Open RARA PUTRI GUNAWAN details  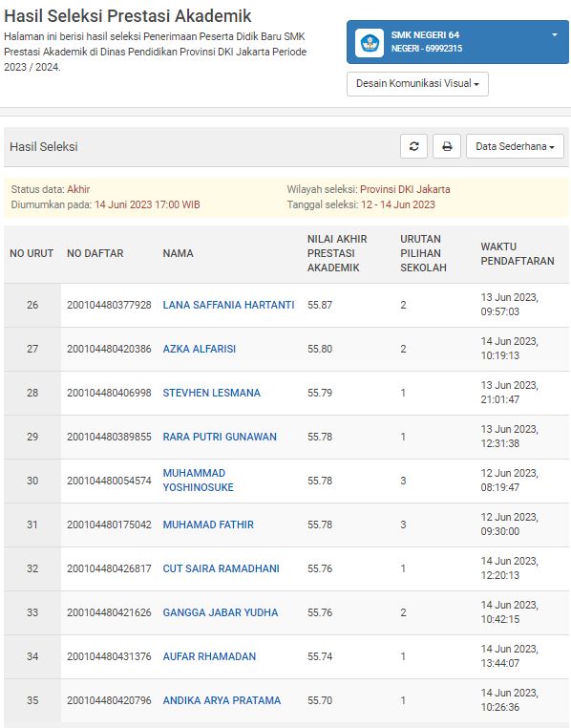[220, 437]
